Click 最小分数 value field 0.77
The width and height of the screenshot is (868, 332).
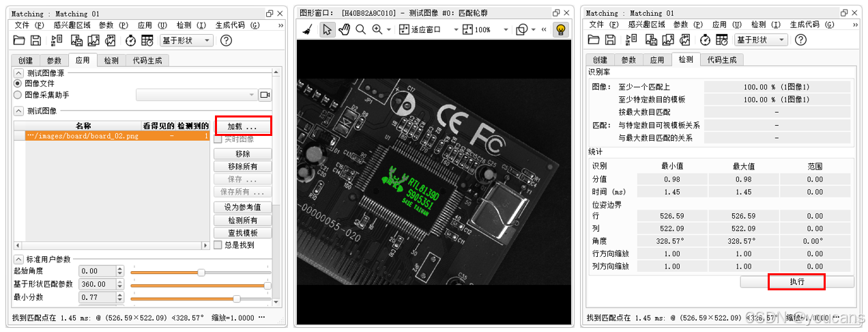point(98,298)
